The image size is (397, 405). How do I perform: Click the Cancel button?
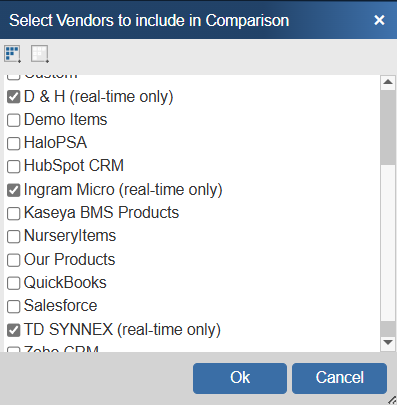coord(339,378)
